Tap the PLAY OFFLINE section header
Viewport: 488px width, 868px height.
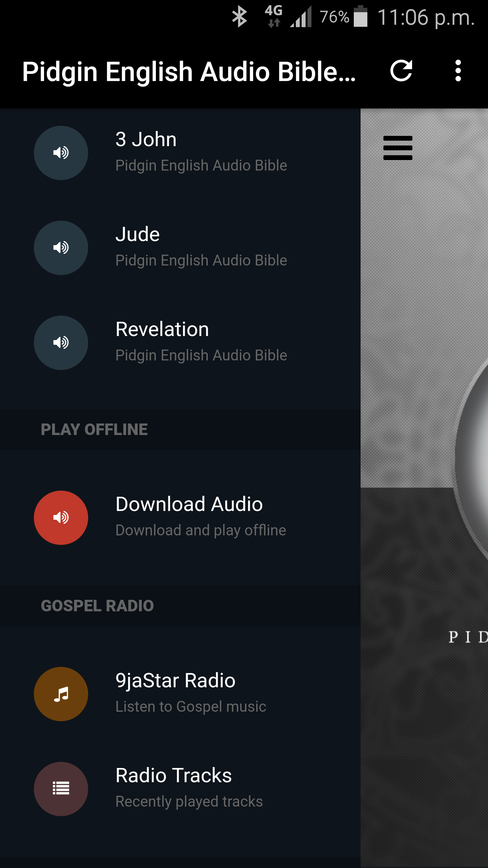tap(94, 430)
